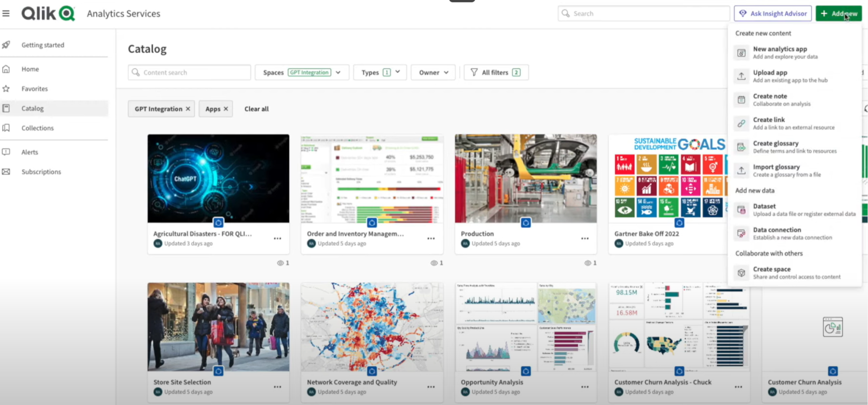Remove the Apps filter chip
This screenshot has height=405, width=868.
[226, 109]
